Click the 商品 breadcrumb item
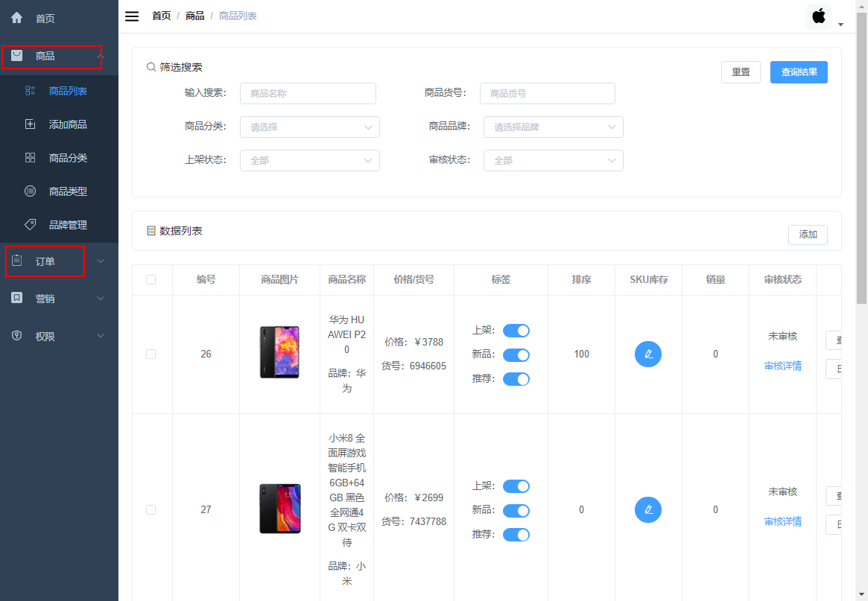The width and height of the screenshot is (868, 601). coord(195,16)
